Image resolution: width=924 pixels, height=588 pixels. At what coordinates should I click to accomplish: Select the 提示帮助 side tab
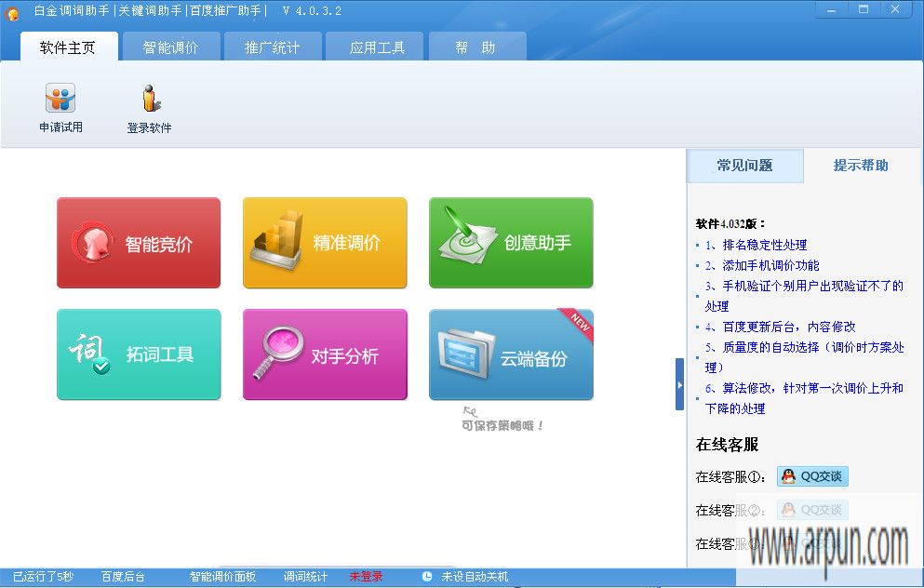[x=861, y=166]
